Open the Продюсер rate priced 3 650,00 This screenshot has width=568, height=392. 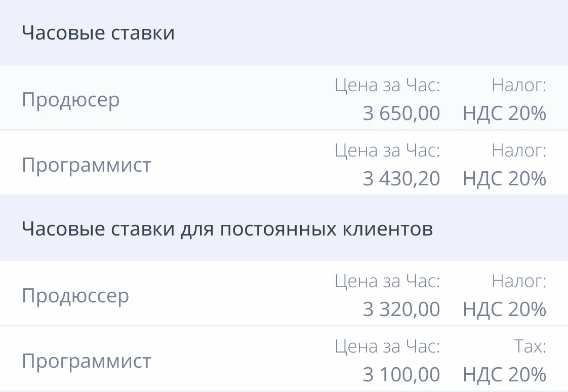[71, 100]
